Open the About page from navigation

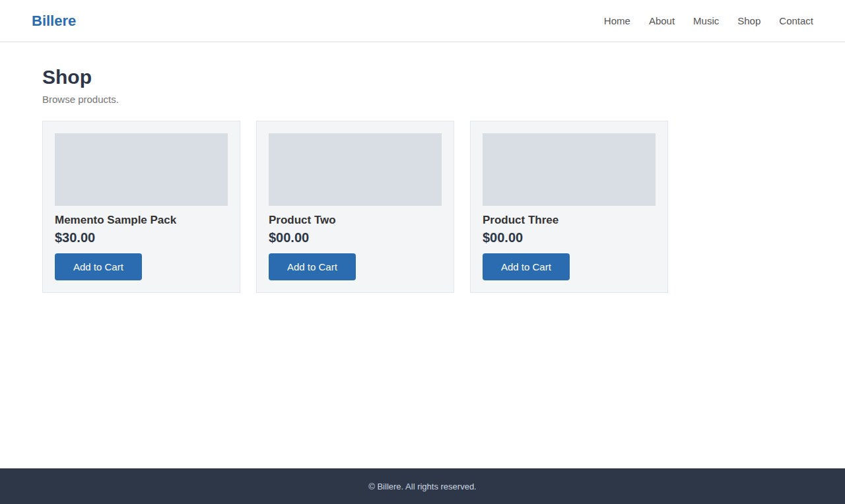(661, 21)
